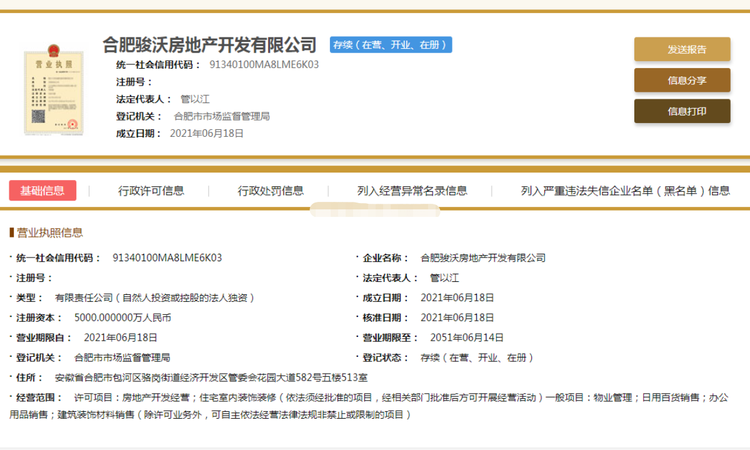This screenshot has height=450, width=750.
Task: Click the 核准日期 value 2021年06月18日
Action: (457, 318)
